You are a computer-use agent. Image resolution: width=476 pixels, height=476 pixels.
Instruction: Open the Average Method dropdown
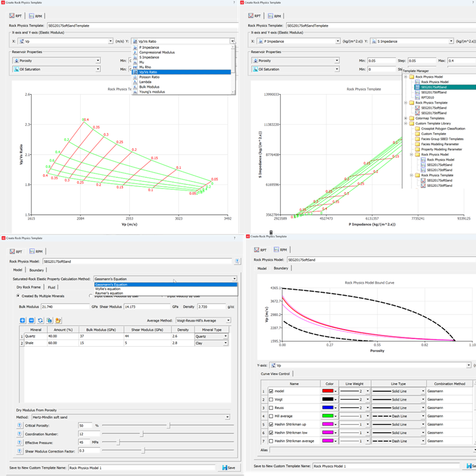click(203, 320)
